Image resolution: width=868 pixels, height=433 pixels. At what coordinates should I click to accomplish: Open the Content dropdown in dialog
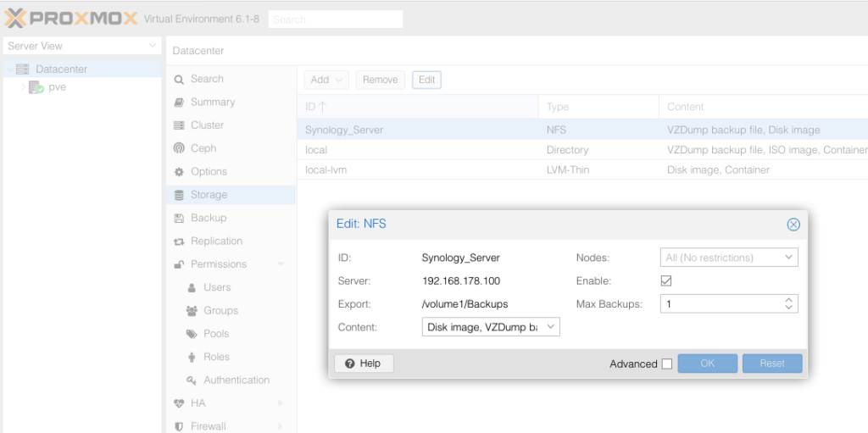(550, 327)
